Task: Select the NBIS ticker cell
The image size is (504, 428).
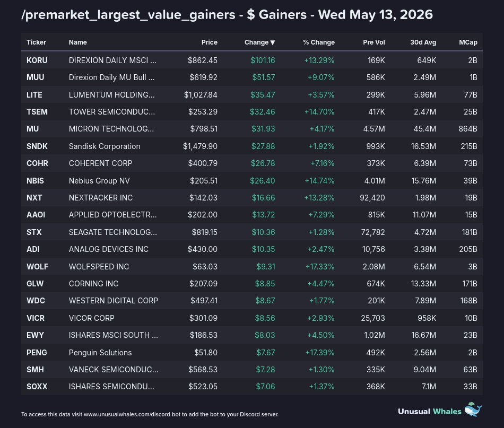Action: click(x=35, y=180)
